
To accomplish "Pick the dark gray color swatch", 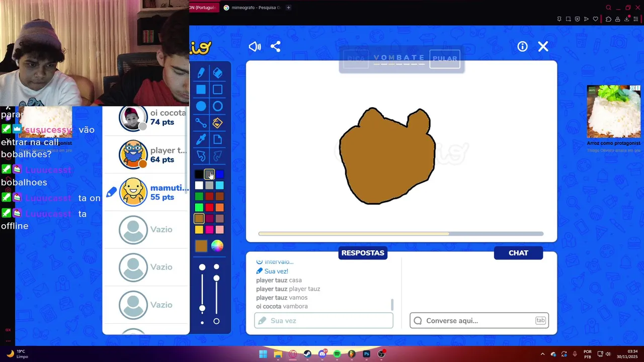I will 209,174.
